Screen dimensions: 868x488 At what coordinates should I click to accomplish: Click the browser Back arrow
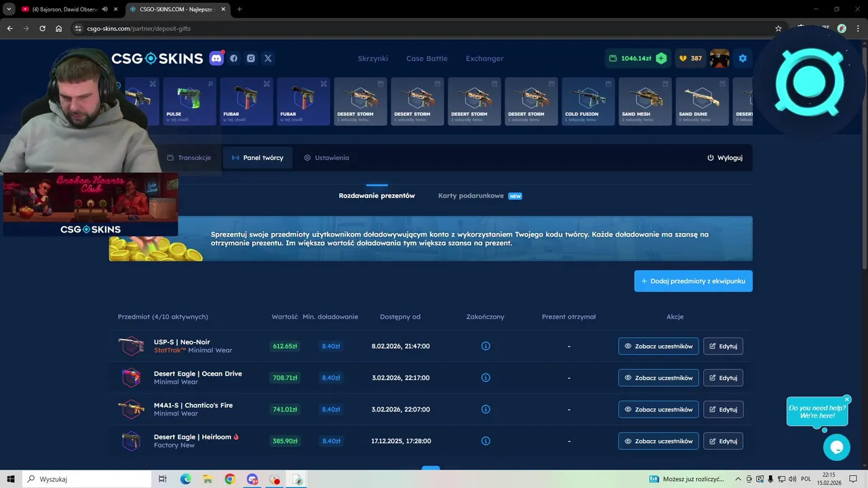pos(9,28)
